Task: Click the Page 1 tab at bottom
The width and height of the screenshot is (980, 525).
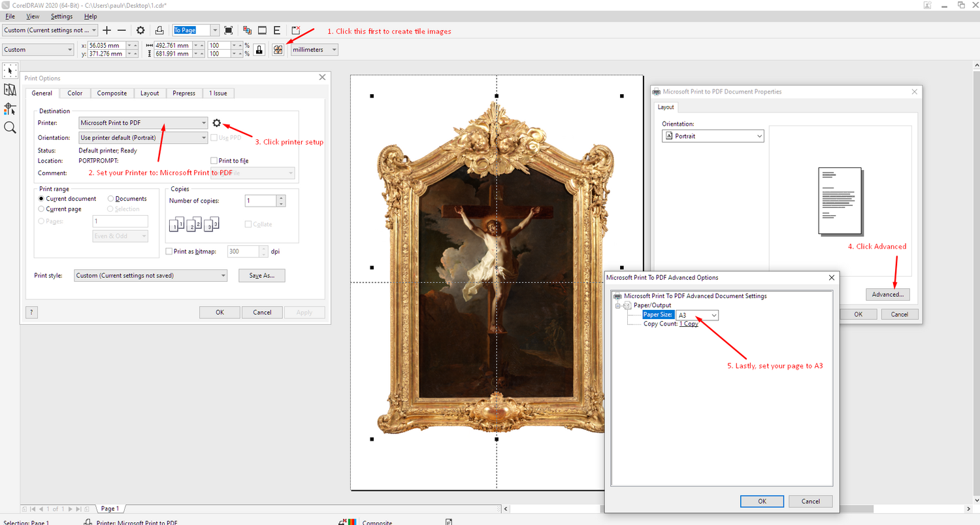Action: point(110,509)
